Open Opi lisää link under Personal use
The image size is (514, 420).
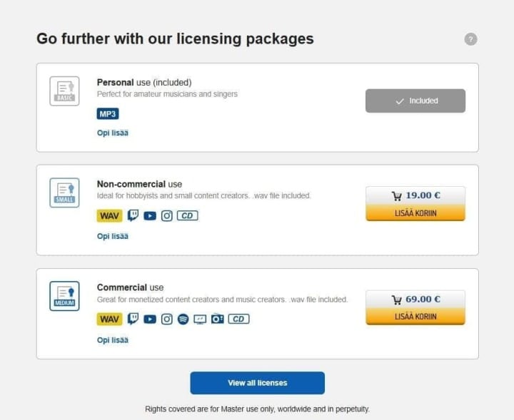tap(113, 133)
